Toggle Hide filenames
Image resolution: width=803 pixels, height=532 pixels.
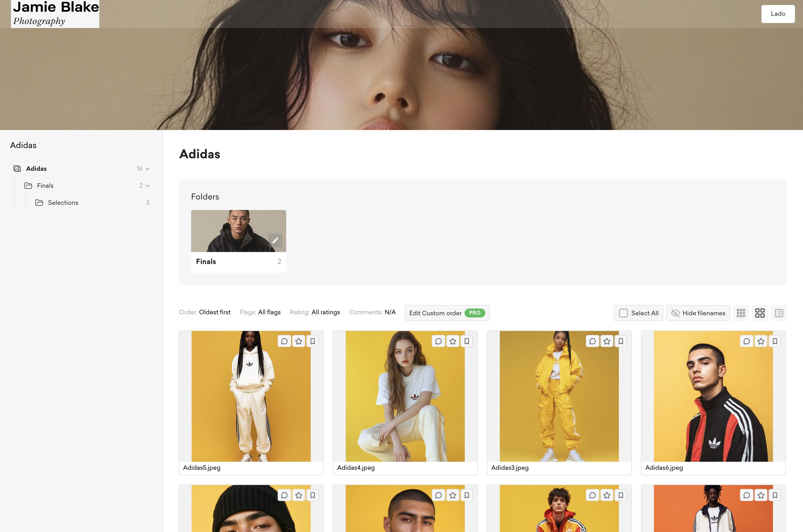(698, 313)
